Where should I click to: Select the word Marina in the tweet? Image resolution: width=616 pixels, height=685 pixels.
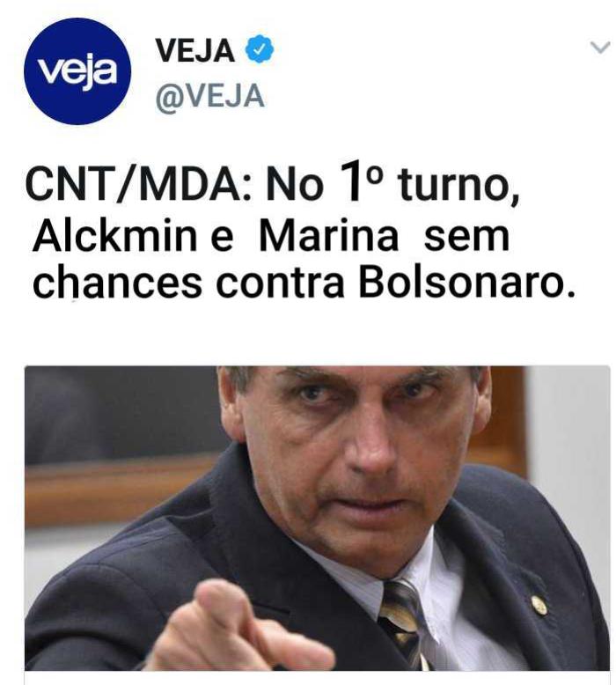click(329, 236)
